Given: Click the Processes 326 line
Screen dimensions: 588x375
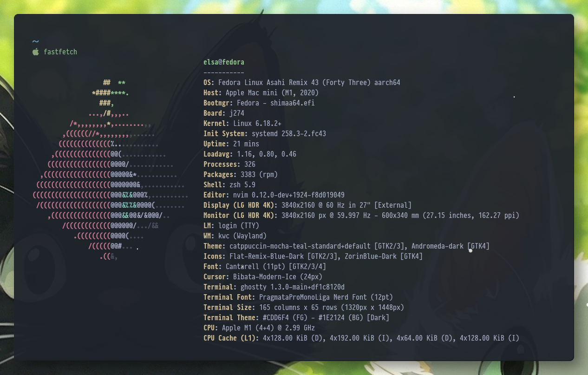Looking at the screenshot, I should [x=229, y=164].
